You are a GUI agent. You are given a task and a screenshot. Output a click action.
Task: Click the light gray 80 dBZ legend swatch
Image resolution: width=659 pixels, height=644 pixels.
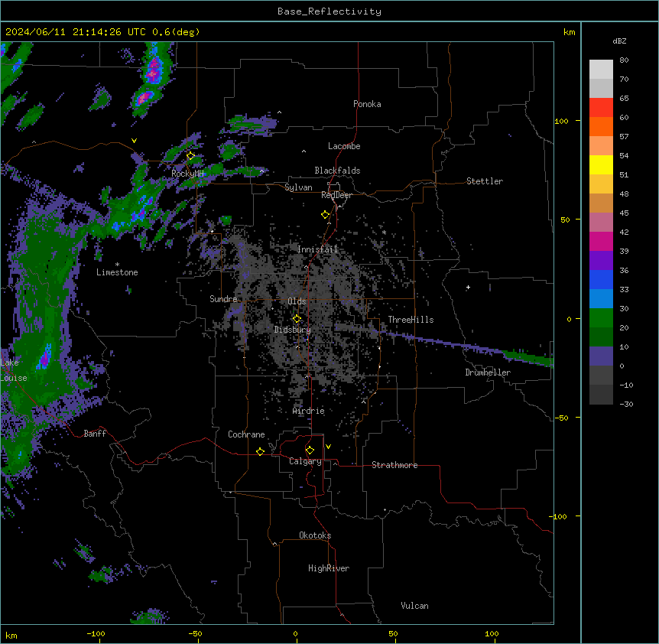click(x=601, y=70)
